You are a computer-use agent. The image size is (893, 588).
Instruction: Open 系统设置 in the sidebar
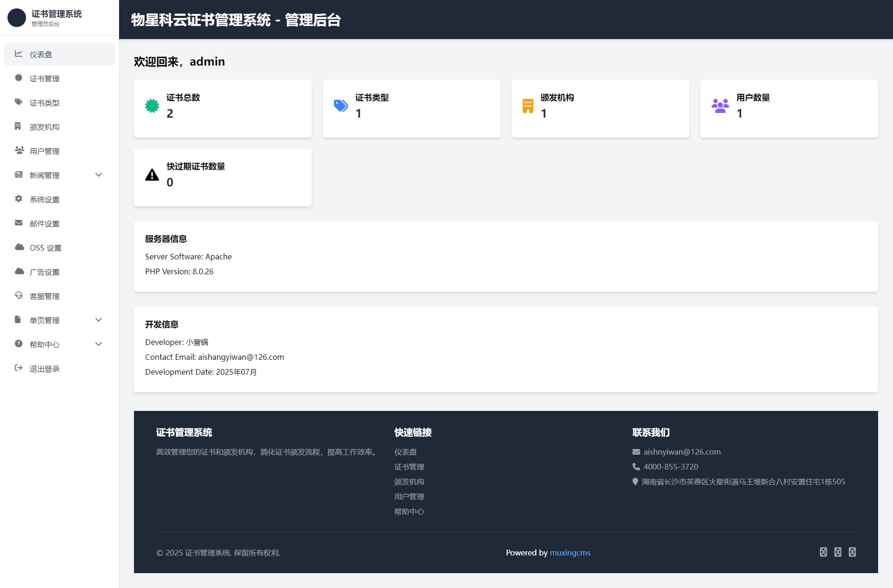60,199
